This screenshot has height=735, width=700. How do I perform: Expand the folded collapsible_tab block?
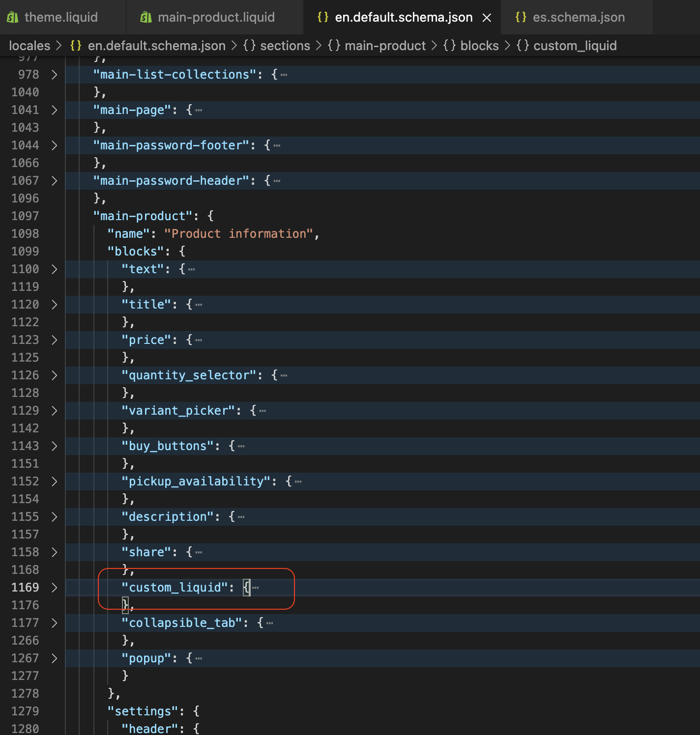point(55,623)
